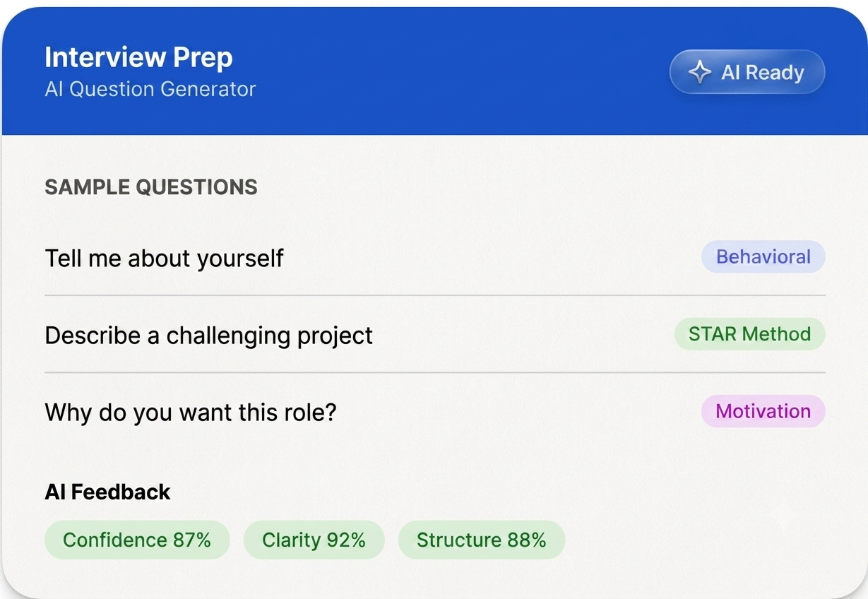
Task: Click divider line below Tell me about yourself
Action: pyautogui.click(x=435, y=295)
